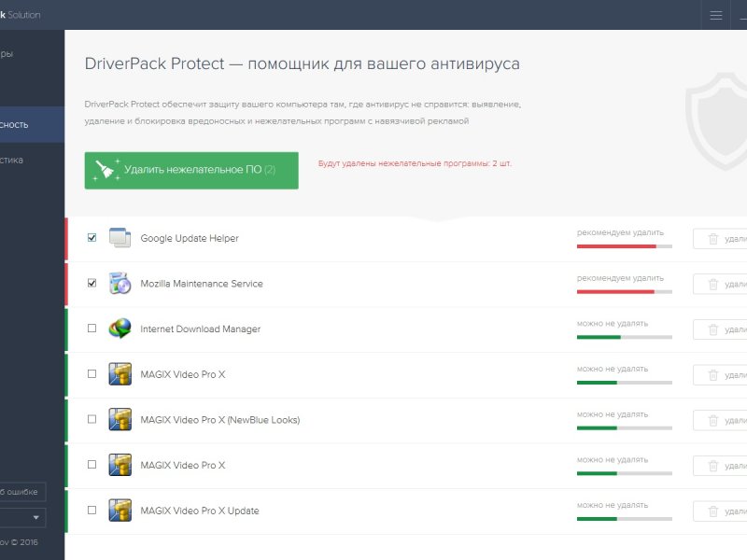Click the 'DriverPack Protect — помощник' page heading
Screen dimensions: 747x560
302,63
